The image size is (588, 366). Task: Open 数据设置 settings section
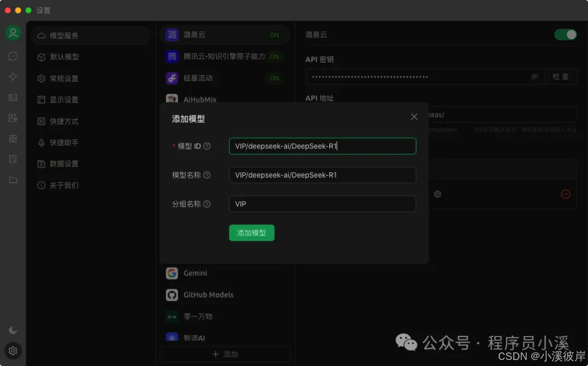[91, 164]
